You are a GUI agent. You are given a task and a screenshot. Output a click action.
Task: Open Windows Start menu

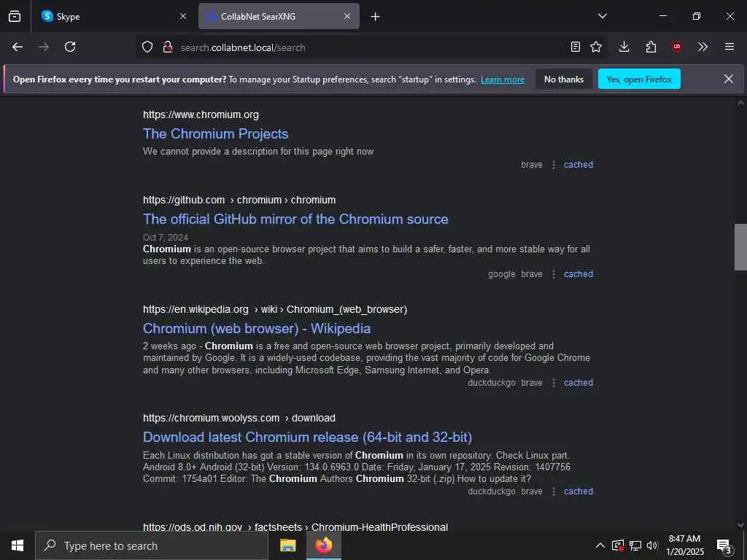tap(18, 545)
